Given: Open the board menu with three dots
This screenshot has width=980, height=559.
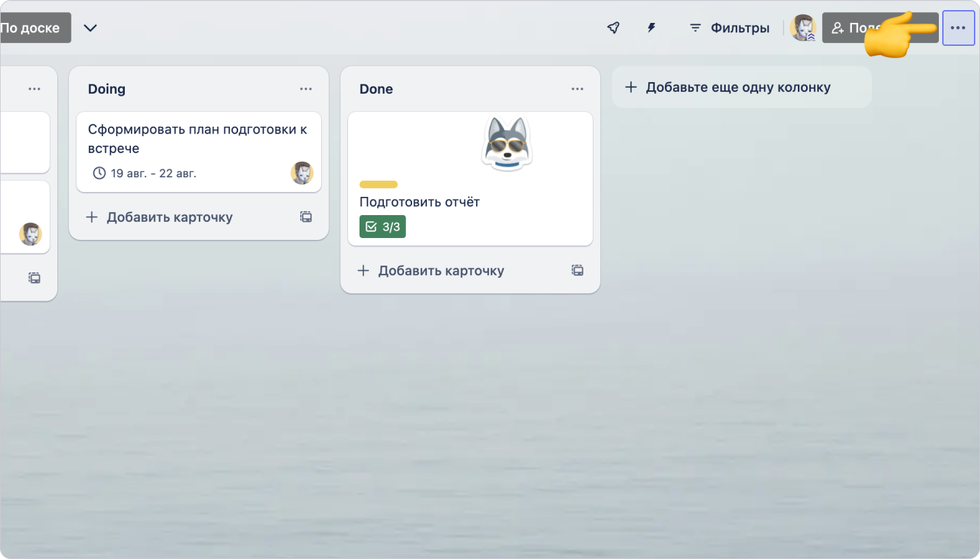Looking at the screenshot, I should (958, 28).
